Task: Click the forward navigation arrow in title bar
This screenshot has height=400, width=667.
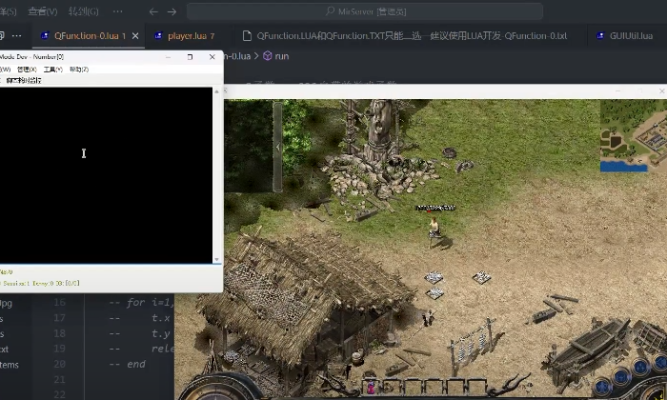Action: click(172, 11)
